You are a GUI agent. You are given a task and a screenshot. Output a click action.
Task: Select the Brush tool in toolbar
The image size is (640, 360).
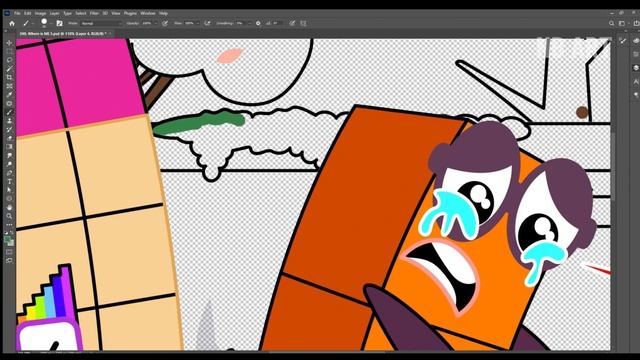tap(9, 112)
